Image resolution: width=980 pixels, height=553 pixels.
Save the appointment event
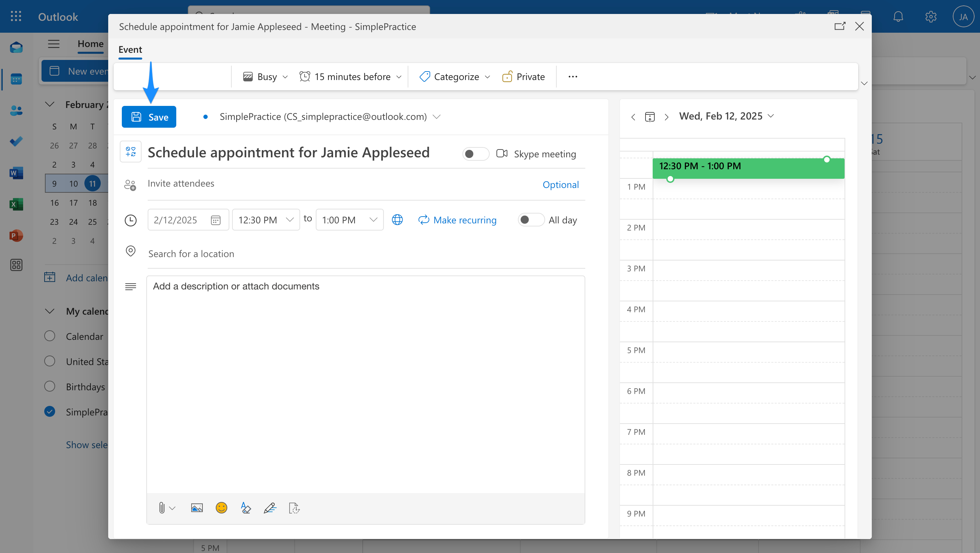(149, 117)
